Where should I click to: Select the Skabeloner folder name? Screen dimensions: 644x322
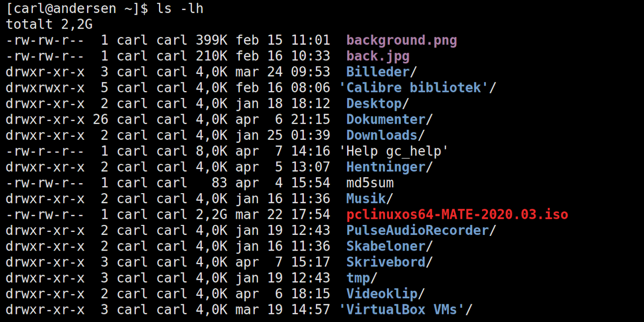[x=386, y=246]
